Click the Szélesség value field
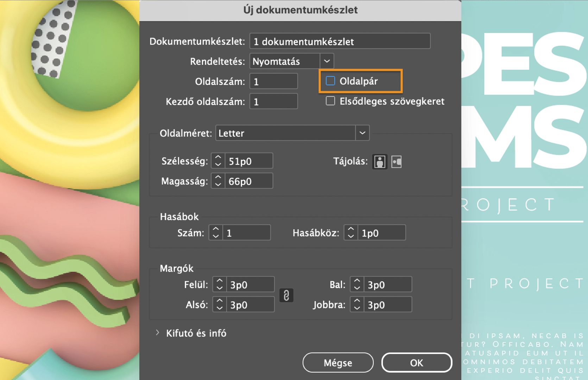The width and height of the screenshot is (588, 380). click(249, 161)
